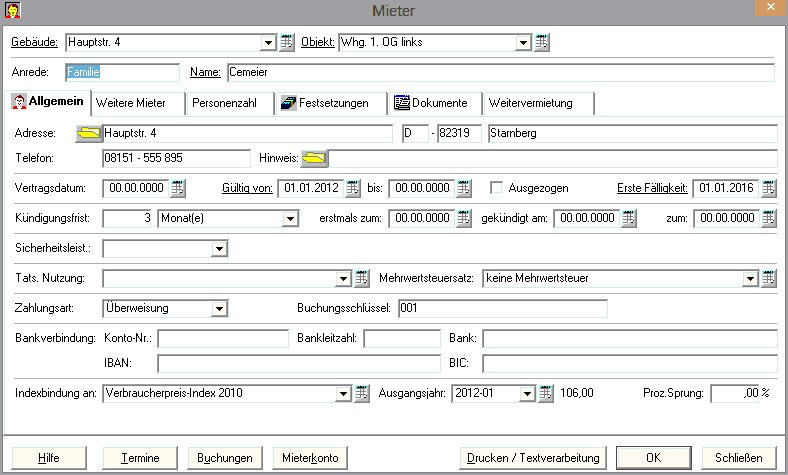The width and height of the screenshot is (788, 475).
Task: Click the list icon next to Indexbindung
Action: click(x=362, y=393)
